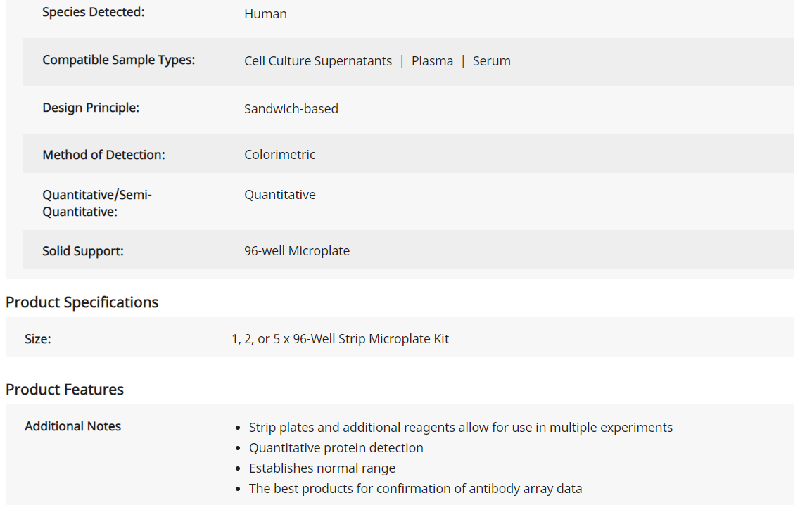Click the Establishes normal range bullet
Screen dimensions: 812x505
(322, 468)
